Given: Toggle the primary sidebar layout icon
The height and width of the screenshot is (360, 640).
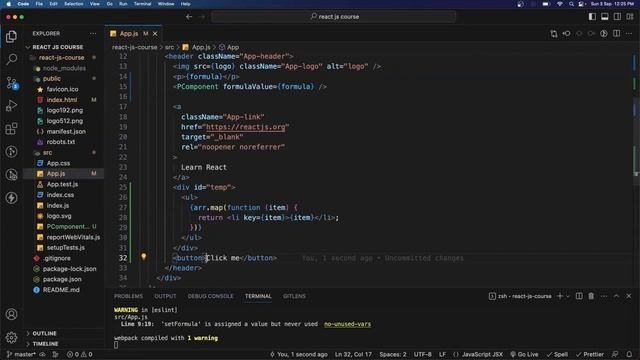Looking at the screenshot, I should click(x=592, y=17).
